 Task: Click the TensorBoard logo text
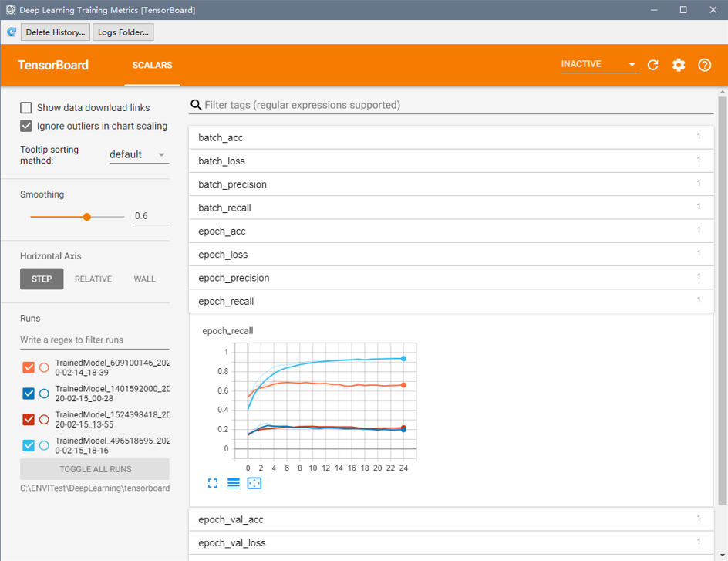53,65
